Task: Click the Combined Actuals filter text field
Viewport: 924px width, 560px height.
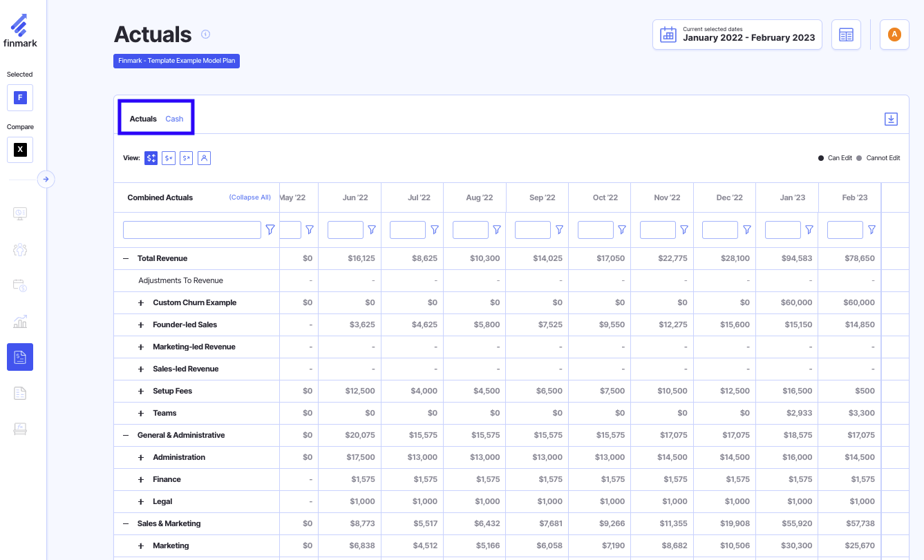Action: (191, 230)
